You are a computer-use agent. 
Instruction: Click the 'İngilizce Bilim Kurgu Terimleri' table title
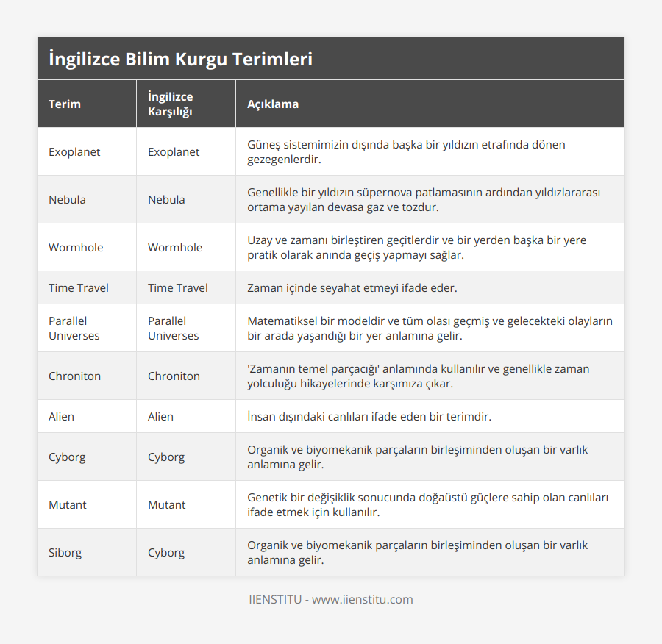tap(180, 60)
